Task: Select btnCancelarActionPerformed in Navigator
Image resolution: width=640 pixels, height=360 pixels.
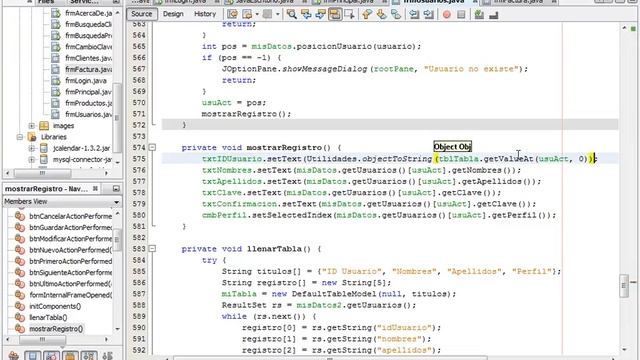Action: 70,216
